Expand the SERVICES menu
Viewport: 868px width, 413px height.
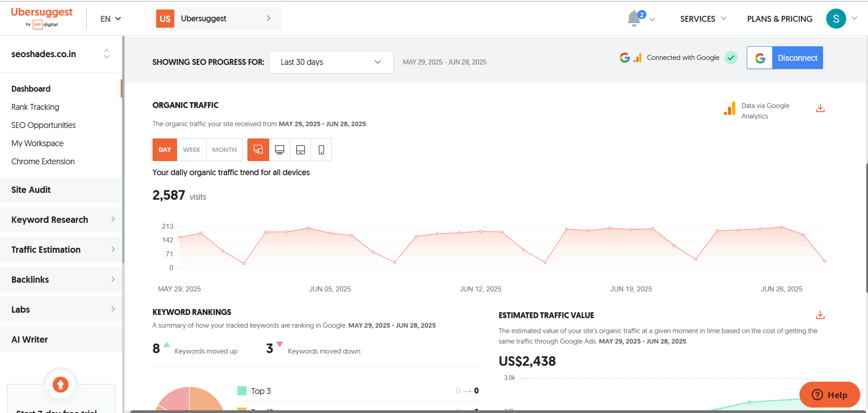pyautogui.click(x=703, y=19)
